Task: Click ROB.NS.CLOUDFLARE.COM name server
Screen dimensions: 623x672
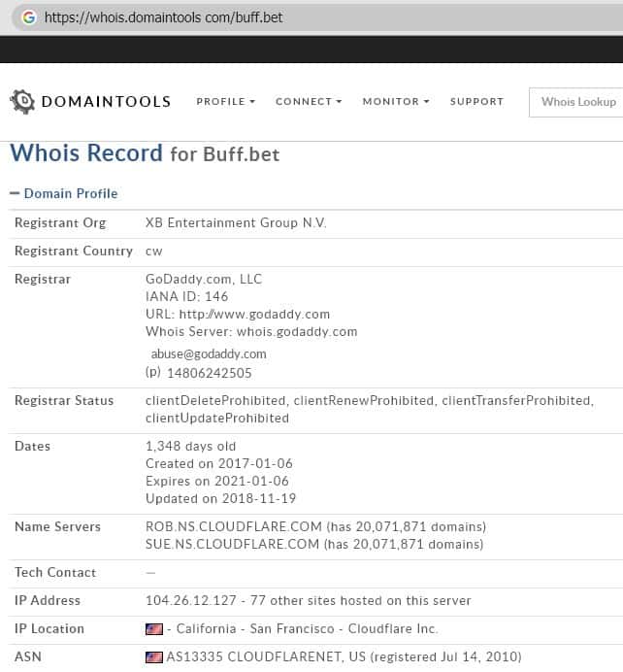Action: [234, 526]
